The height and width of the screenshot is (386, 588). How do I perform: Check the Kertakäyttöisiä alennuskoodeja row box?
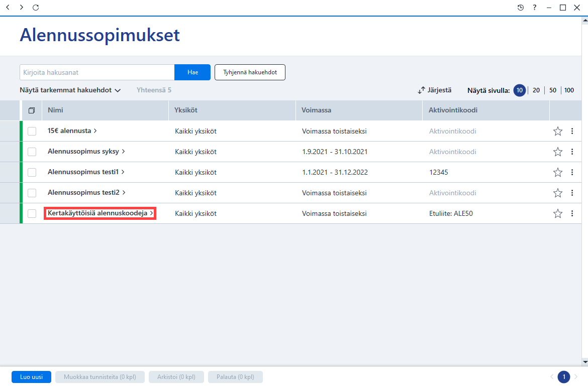click(x=32, y=213)
